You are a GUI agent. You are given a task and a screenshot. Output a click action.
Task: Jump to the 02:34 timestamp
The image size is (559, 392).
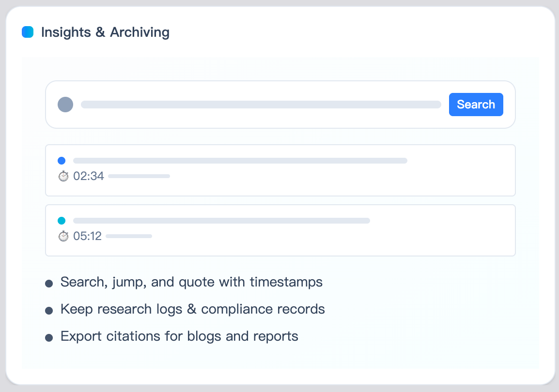[x=89, y=176]
